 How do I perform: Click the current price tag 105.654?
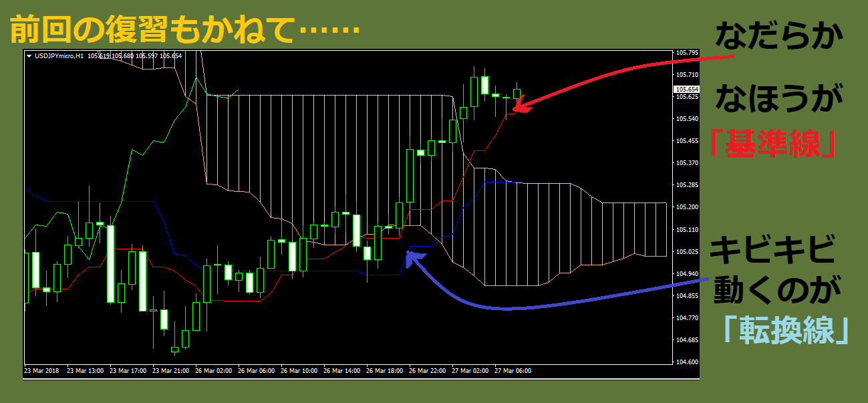687,90
